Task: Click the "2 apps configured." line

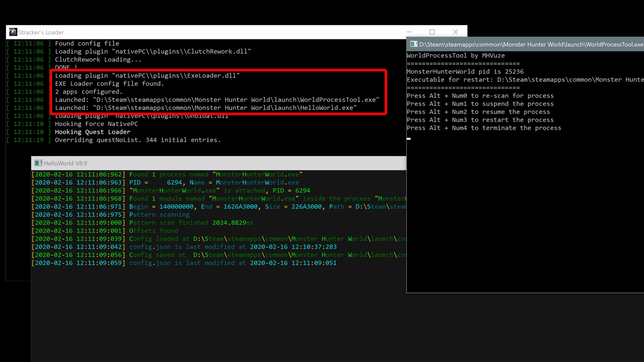Action: pos(89,92)
